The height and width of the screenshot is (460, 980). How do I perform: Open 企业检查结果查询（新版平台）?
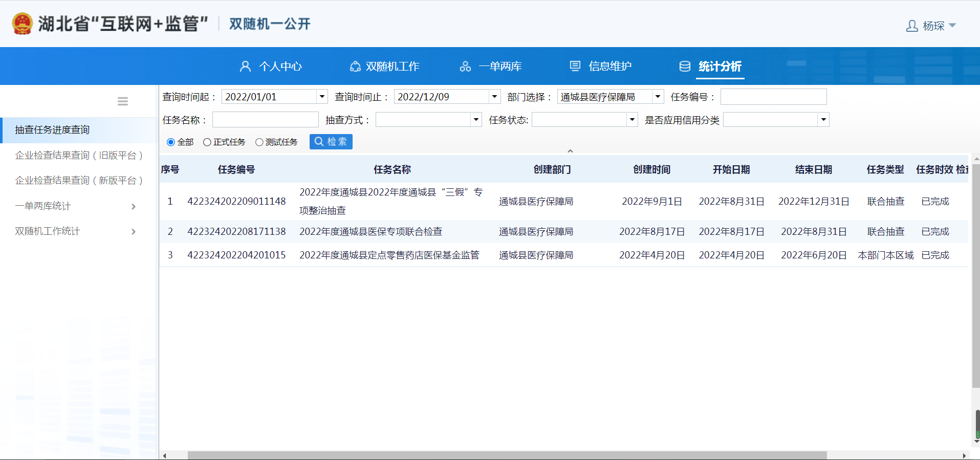click(79, 180)
